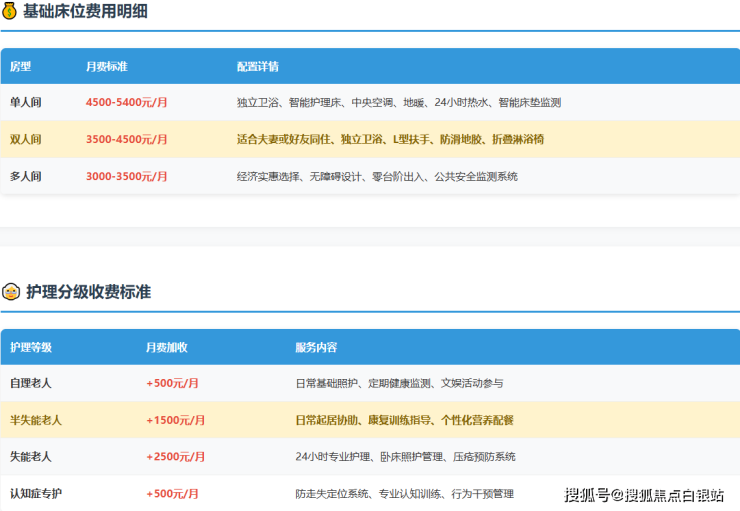Click the 单人间 room type cell
The image size is (740, 511).
[26, 103]
